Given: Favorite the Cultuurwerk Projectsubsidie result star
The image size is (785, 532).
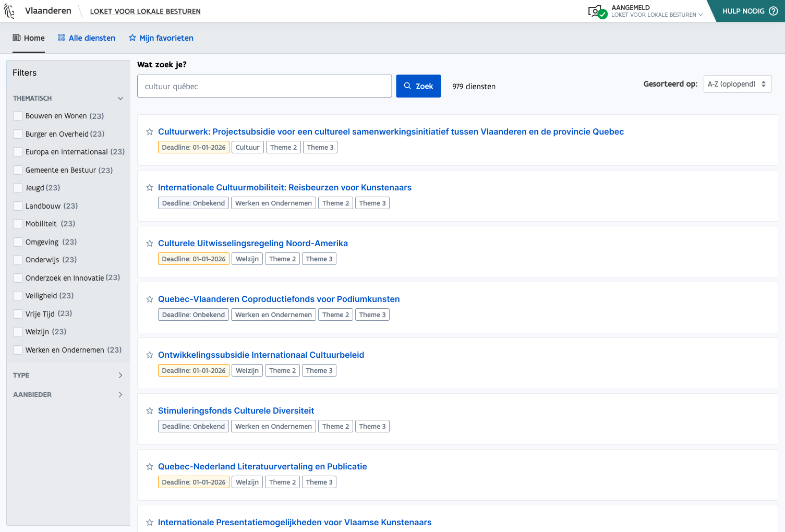Looking at the screenshot, I should pos(150,132).
